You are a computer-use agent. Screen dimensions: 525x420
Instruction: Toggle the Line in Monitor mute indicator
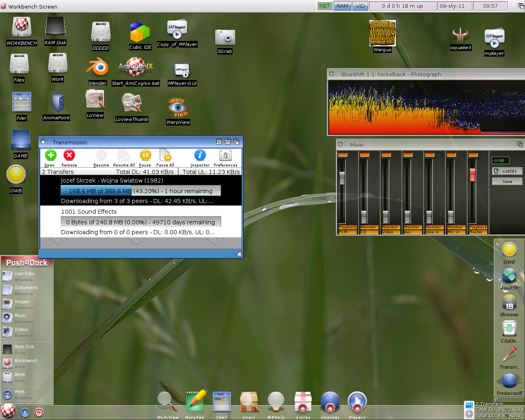pyautogui.click(x=429, y=155)
